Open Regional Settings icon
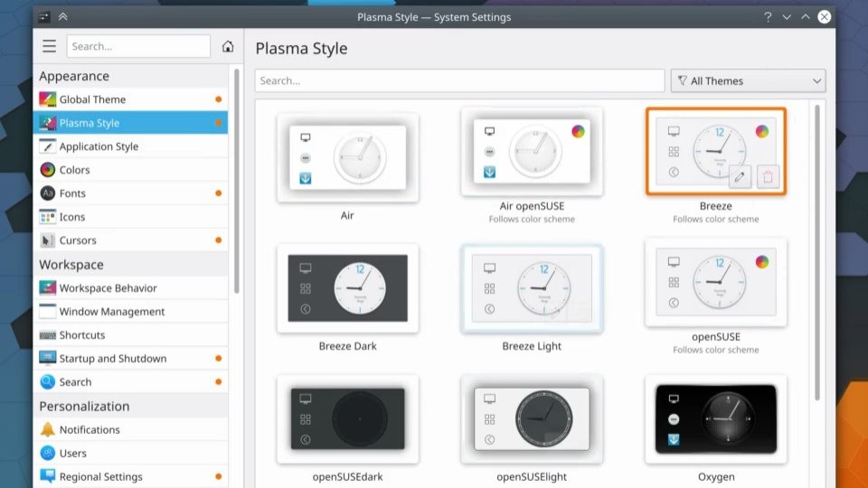The image size is (868, 488). coord(48,476)
